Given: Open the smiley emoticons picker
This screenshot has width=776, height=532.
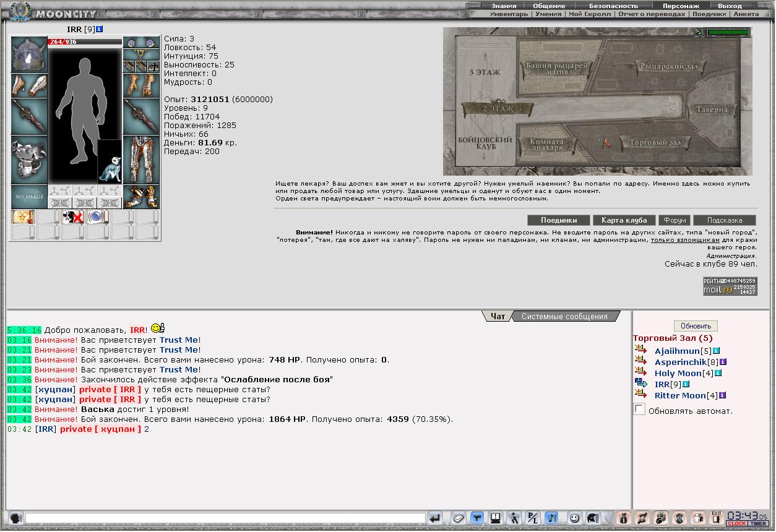Looking at the screenshot, I should (x=575, y=518).
